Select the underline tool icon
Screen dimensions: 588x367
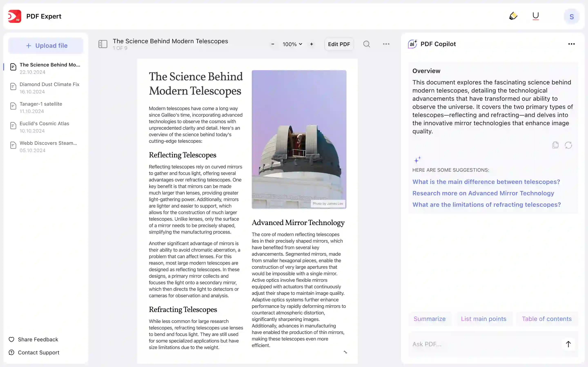pyautogui.click(x=536, y=16)
